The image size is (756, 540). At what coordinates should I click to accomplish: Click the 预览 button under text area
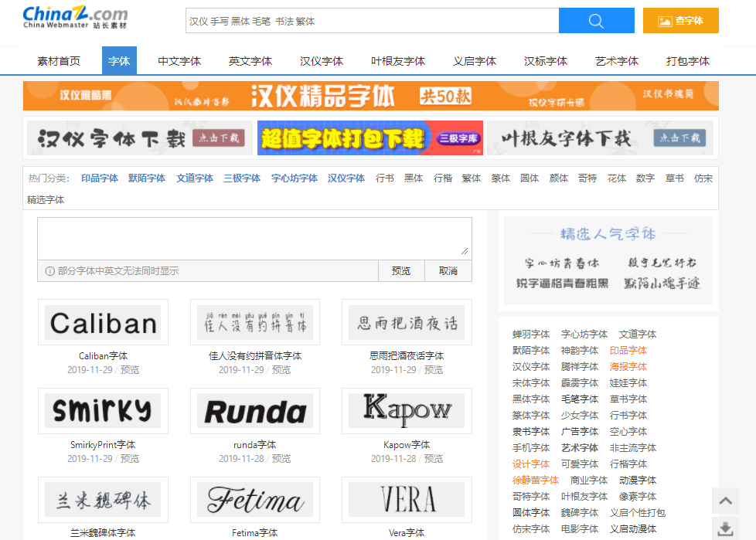401,270
